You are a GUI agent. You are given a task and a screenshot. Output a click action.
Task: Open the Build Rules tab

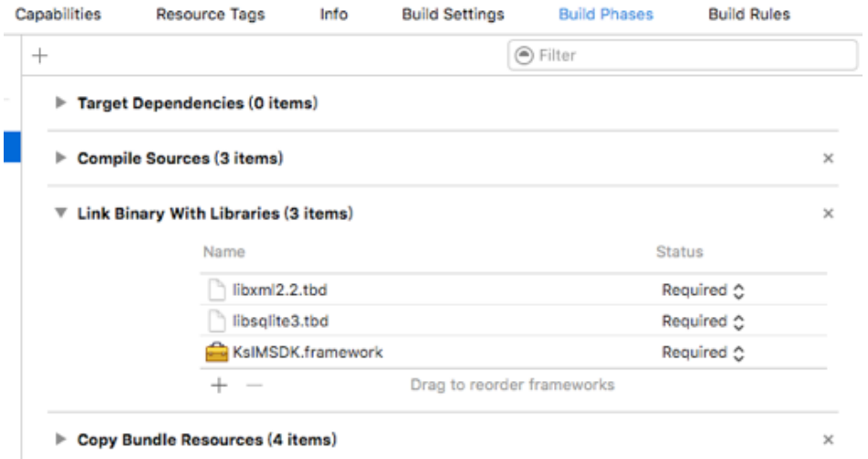coord(750,15)
